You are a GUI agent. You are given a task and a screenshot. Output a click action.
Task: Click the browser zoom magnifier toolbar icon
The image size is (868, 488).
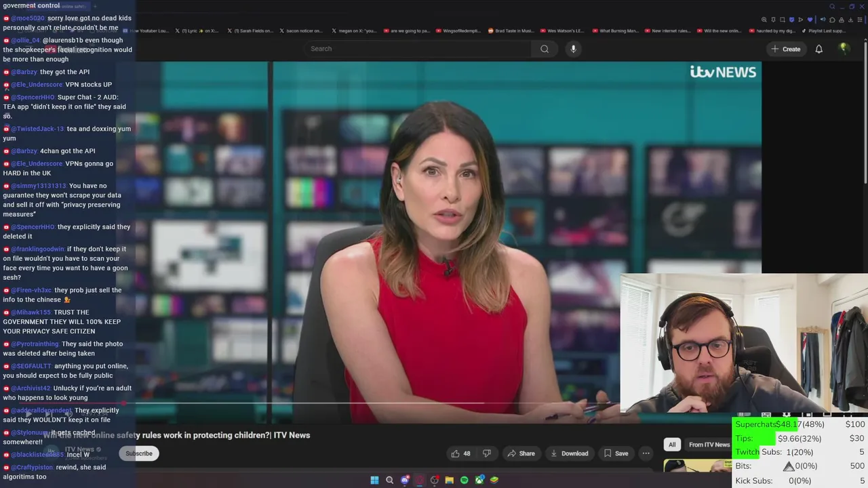point(764,20)
